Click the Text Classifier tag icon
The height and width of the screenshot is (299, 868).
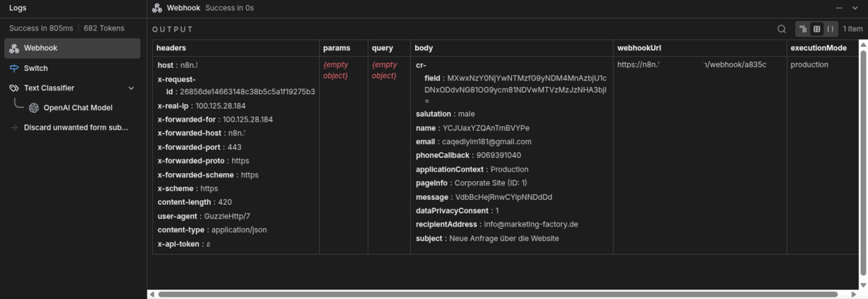click(14, 88)
